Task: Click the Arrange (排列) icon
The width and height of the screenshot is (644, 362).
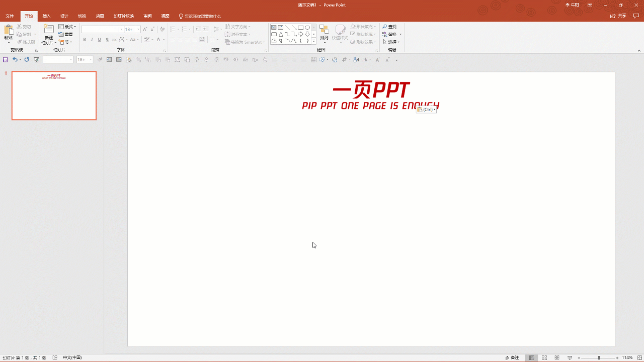Action: (324, 31)
